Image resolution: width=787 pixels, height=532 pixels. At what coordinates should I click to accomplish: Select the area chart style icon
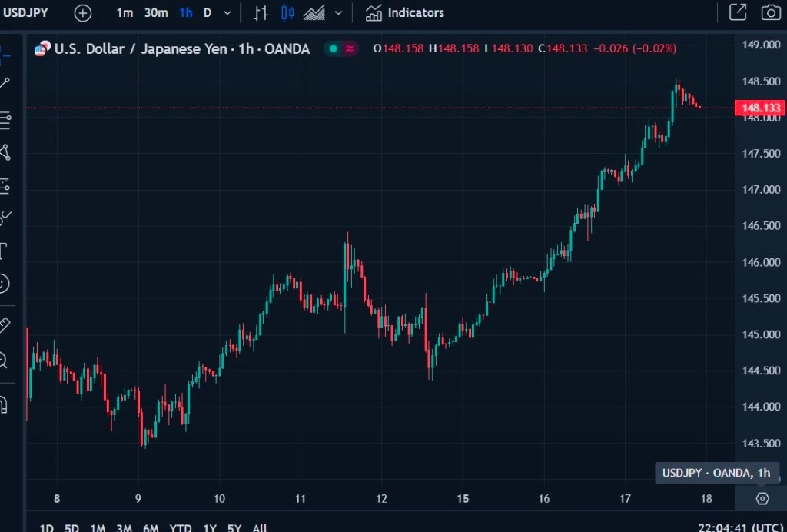point(314,13)
